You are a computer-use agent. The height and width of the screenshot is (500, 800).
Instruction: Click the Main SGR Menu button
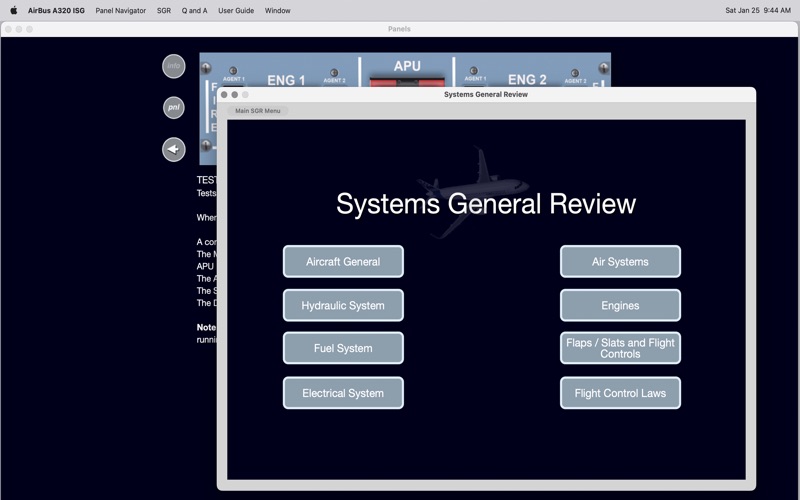click(x=258, y=111)
